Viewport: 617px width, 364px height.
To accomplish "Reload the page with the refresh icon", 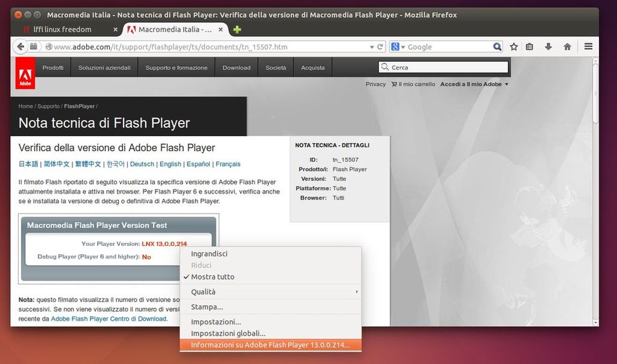I will tap(380, 46).
